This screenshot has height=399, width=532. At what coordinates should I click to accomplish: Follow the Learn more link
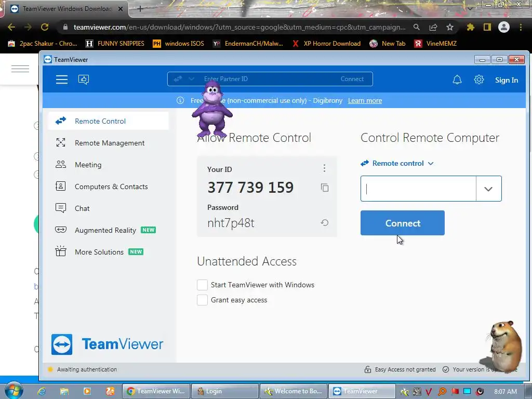point(365,100)
